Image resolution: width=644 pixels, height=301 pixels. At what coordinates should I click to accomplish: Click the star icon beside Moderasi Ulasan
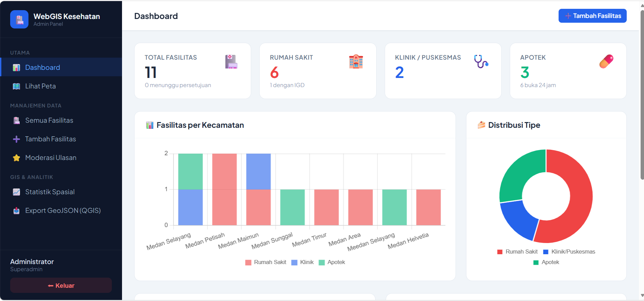click(x=16, y=158)
